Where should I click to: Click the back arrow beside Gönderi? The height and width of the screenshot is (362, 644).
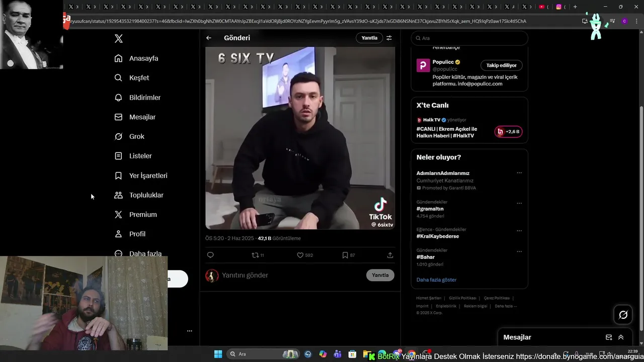209,38
